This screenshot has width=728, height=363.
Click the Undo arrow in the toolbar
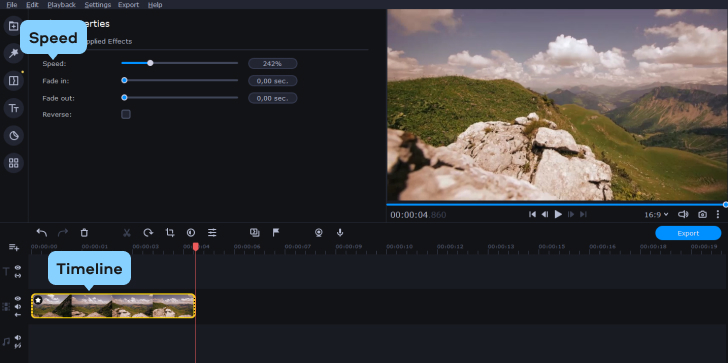click(42, 233)
